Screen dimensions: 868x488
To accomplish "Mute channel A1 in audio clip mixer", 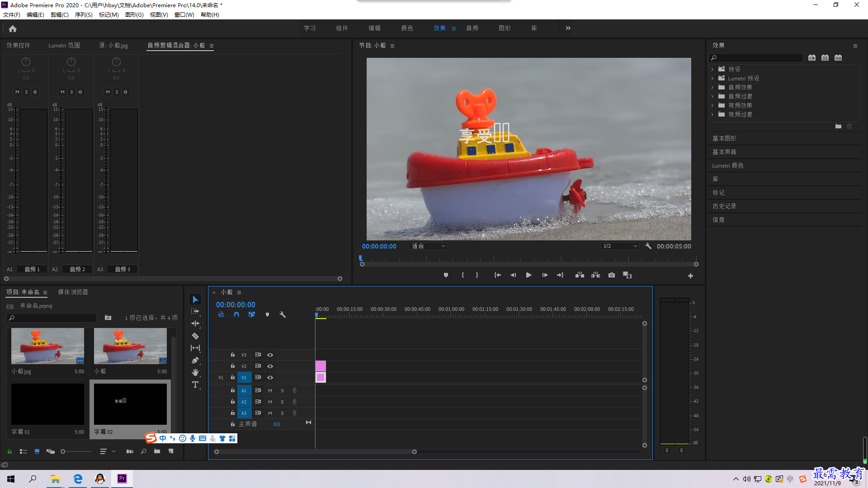I will [x=17, y=92].
